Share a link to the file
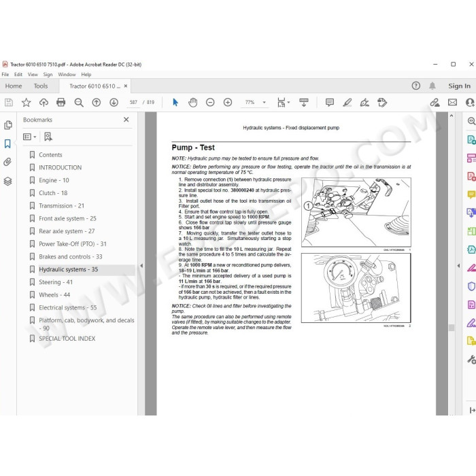The image size is (476, 476). click(435, 103)
